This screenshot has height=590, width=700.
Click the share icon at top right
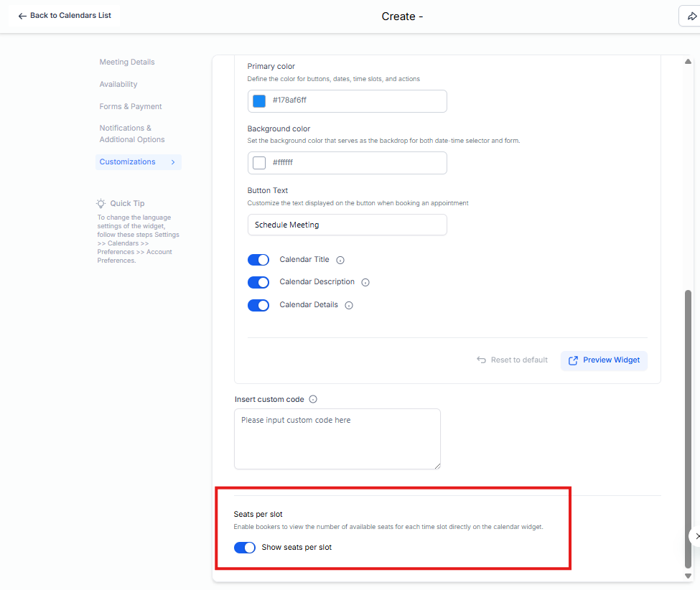(x=691, y=17)
